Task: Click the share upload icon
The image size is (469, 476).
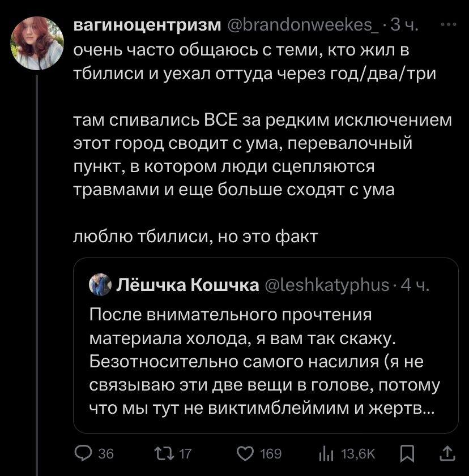Action: click(446, 453)
